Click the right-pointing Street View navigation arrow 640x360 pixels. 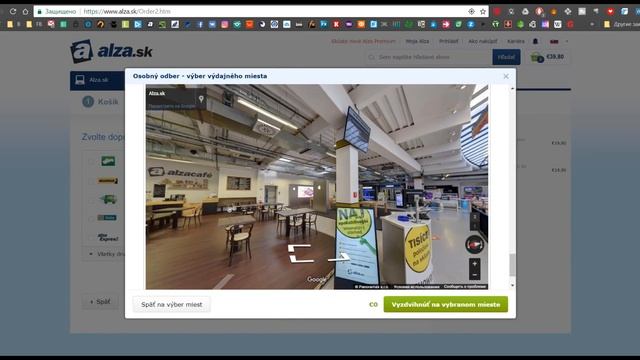(339, 258)
